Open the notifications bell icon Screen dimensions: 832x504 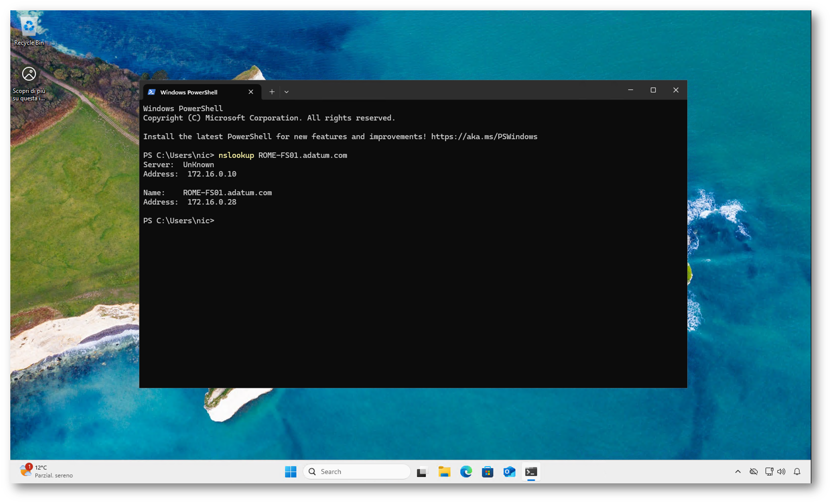797,472
